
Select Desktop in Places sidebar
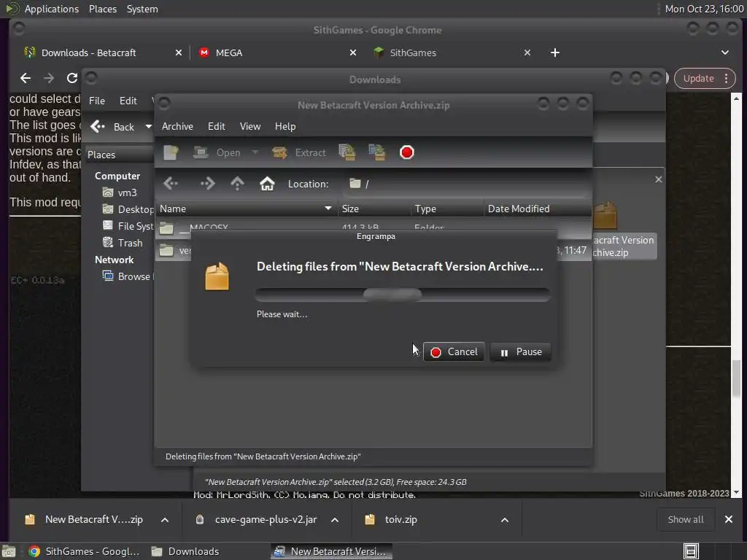pyautogui.click(x=128, y=209)
